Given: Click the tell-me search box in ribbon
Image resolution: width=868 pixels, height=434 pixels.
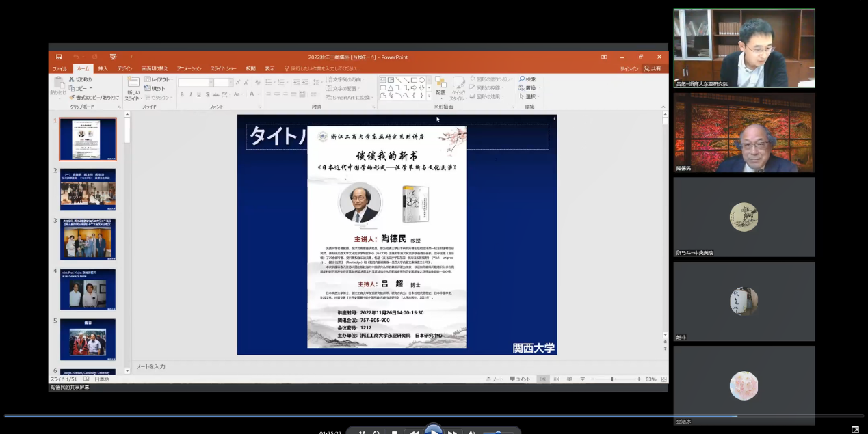Looking at the screenshot, I should pyautogui.click(x=321, y=68).
